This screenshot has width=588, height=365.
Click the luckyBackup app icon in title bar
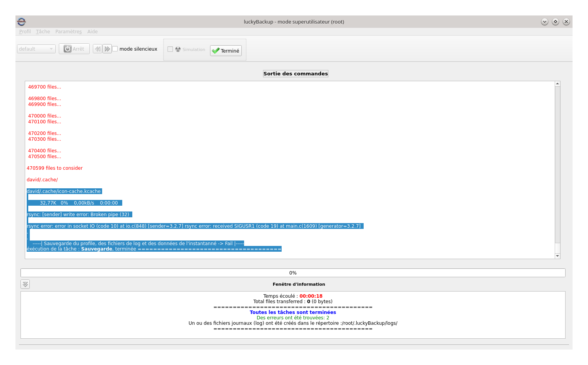point(22,22)
